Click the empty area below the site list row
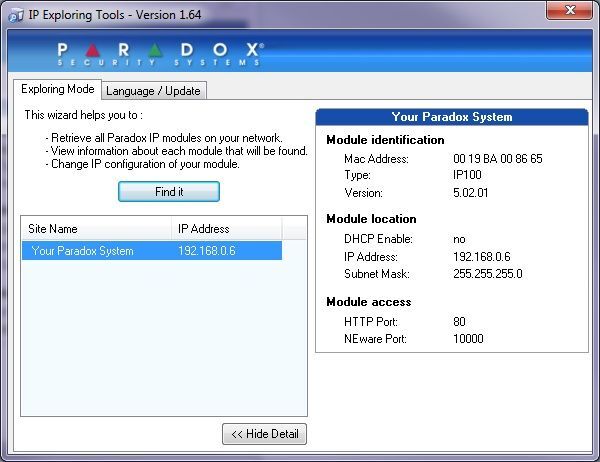The height and width of the screenshot is (462, 600). (x=163, y=340)
